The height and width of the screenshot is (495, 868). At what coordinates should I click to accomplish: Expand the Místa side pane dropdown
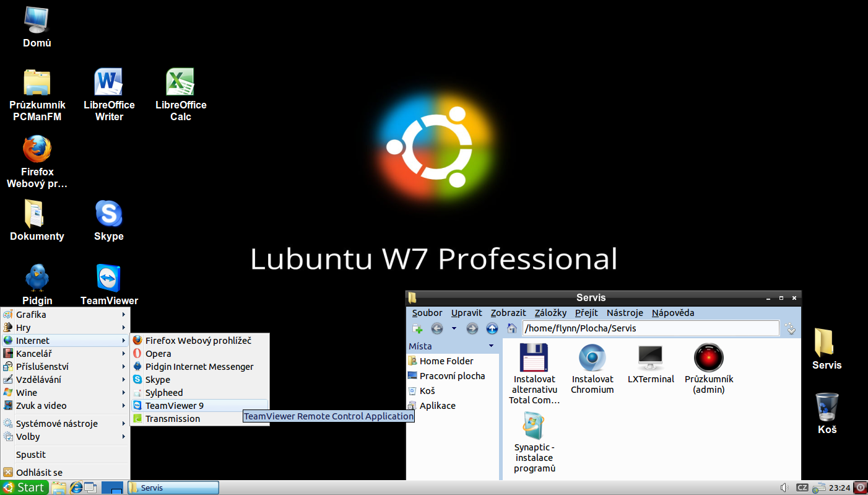[x=492, y=346]
